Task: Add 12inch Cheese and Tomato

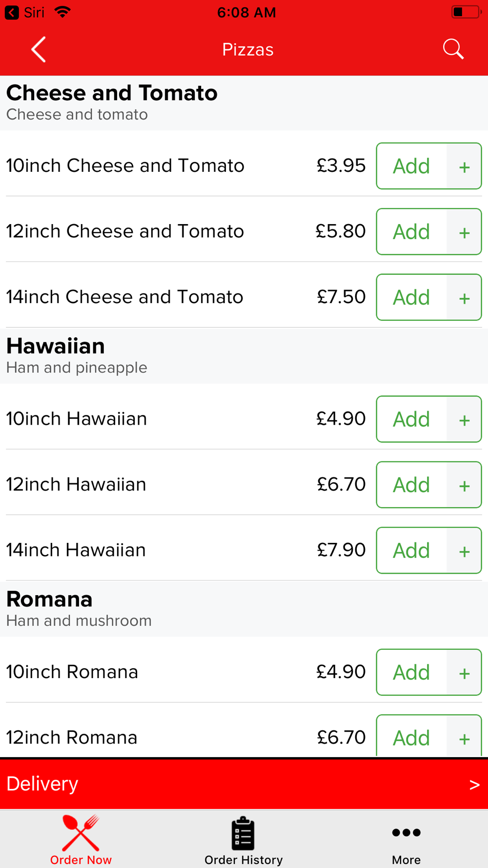Action: tap(411, 231)
